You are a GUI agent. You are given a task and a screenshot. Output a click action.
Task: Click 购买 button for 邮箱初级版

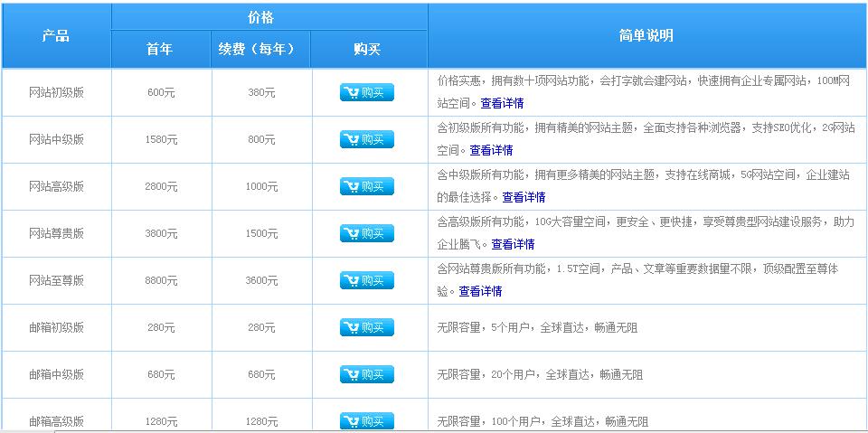(366, 328)
